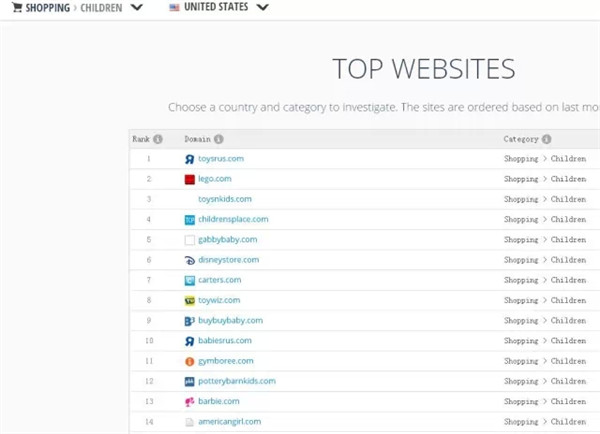
Task: Open the Shopping > Children category dropdown
Action: click(x=137, y=7)
